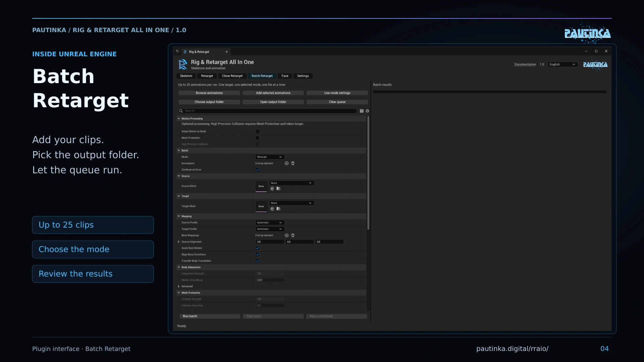Uncheck Transfer Body Translation

pyautogui.click(x=258, y=261)
